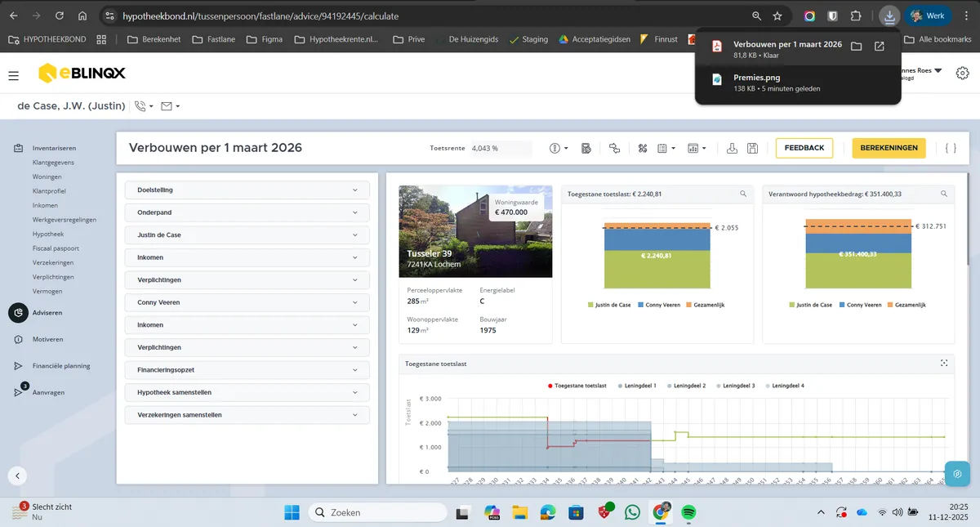980x527 pixels.
Task: Open Motiveren in the sidebar
Action: coord(47,339)
